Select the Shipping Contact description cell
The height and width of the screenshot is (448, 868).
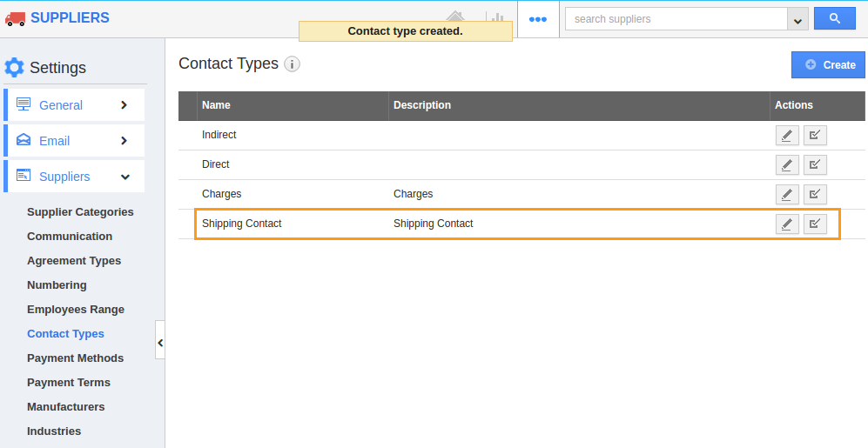(x=434, y=224)
